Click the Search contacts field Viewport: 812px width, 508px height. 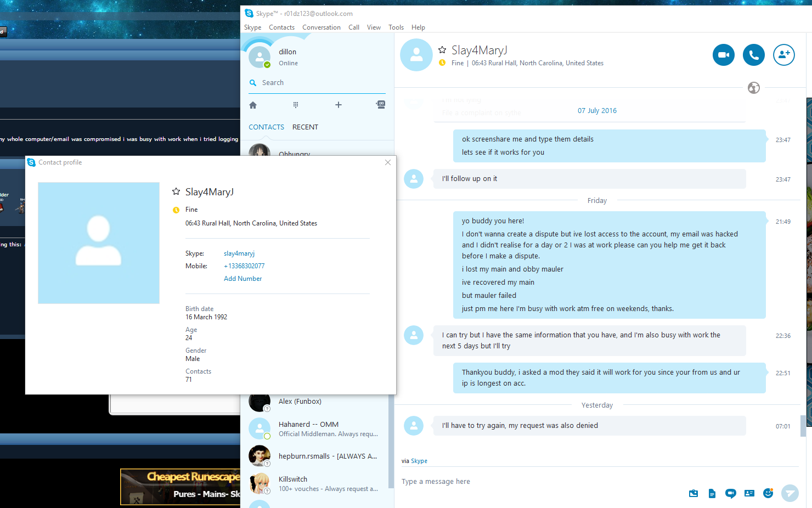click(317, 83)
